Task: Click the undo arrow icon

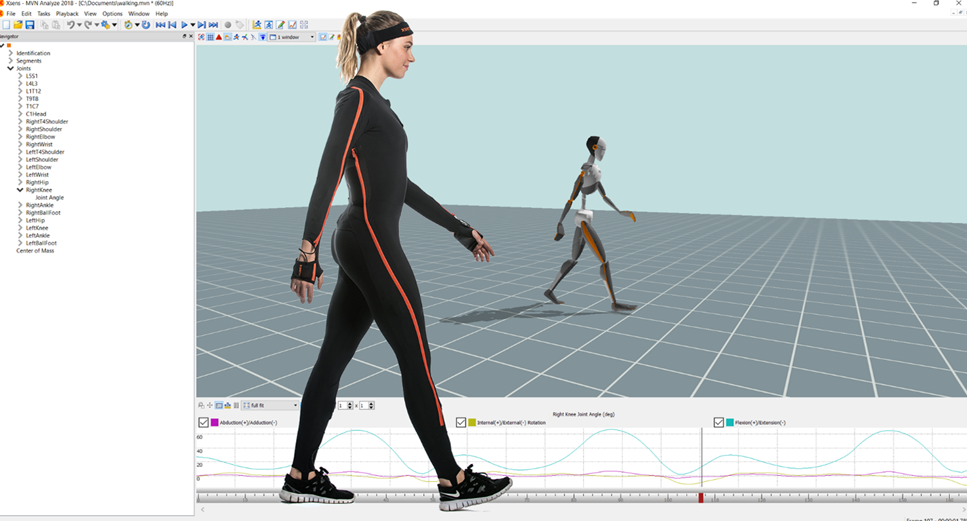Action: (x=71, y=25)
